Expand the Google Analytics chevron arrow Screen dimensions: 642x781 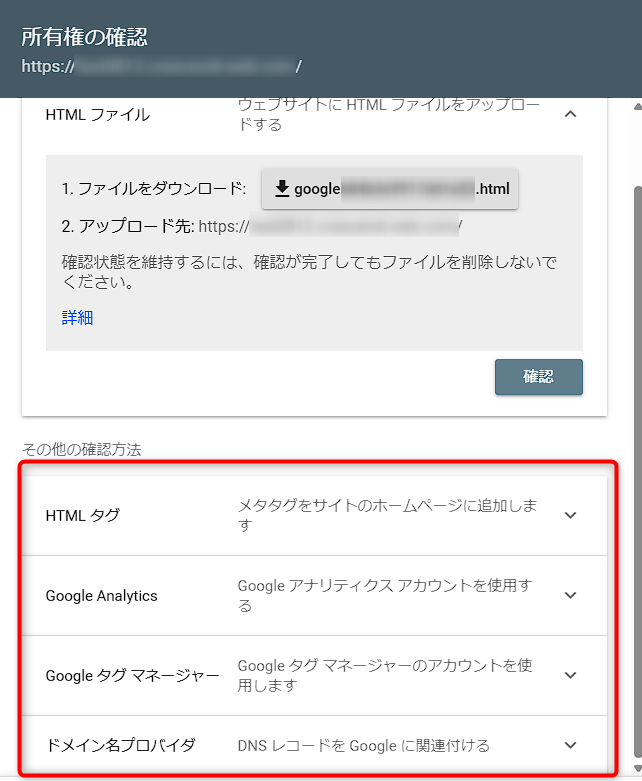click(570, 595)
